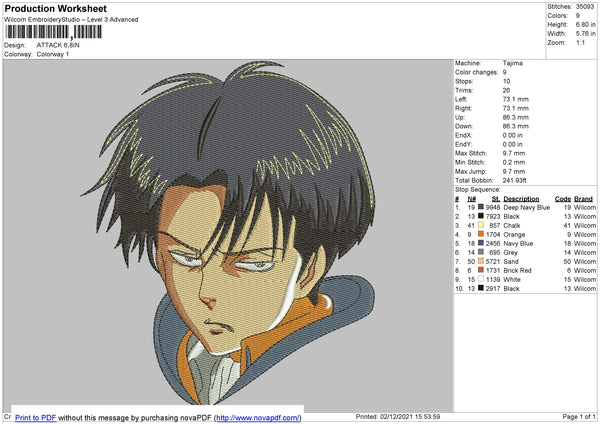
Task: Click the 'Deep Navy Blue' description text
Action: (527, 207)
